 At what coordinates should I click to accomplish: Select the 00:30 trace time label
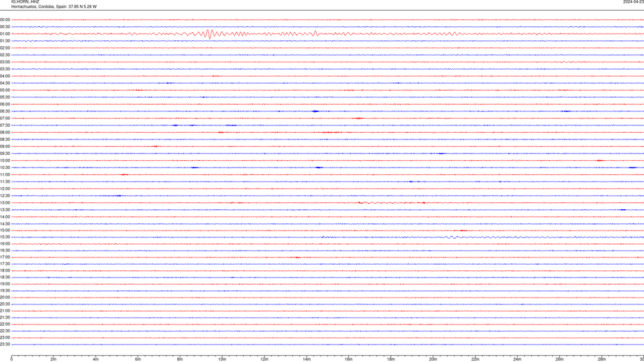[5, 27]
